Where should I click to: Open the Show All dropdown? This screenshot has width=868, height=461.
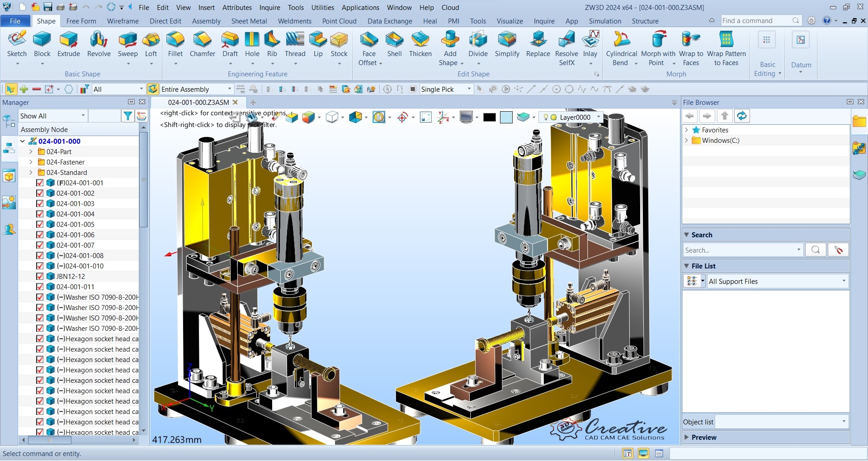click(52, 116)
